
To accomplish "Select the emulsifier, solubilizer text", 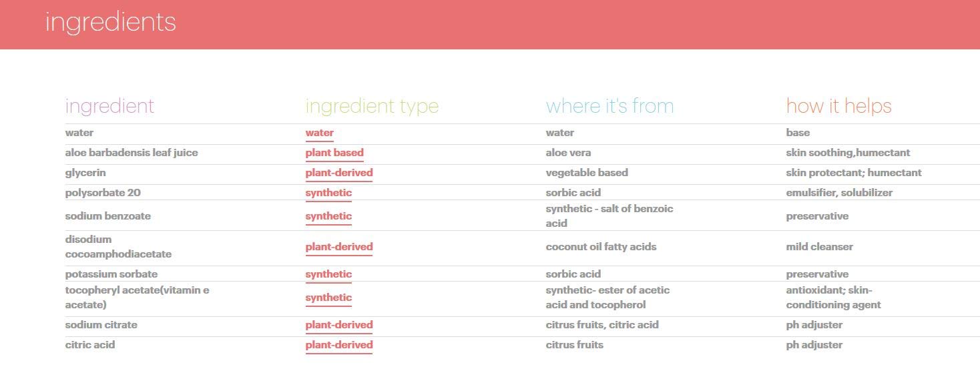I will pyautogui.click(x=839, y=193).
